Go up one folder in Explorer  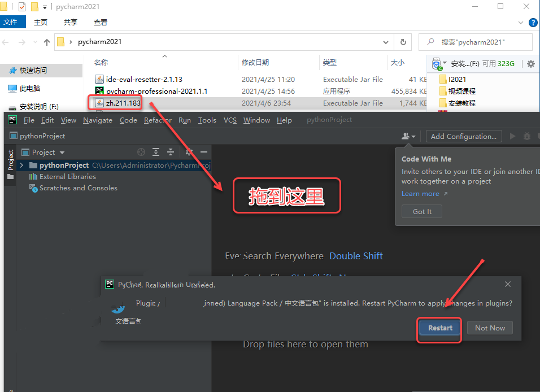(x=47, y=42)
